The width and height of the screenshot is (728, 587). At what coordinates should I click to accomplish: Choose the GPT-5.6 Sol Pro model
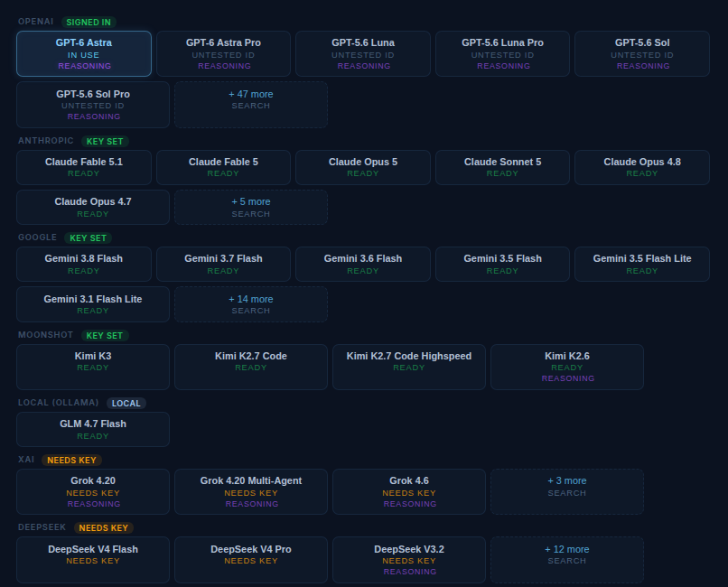pyautogui.click(x=93, y=105)
